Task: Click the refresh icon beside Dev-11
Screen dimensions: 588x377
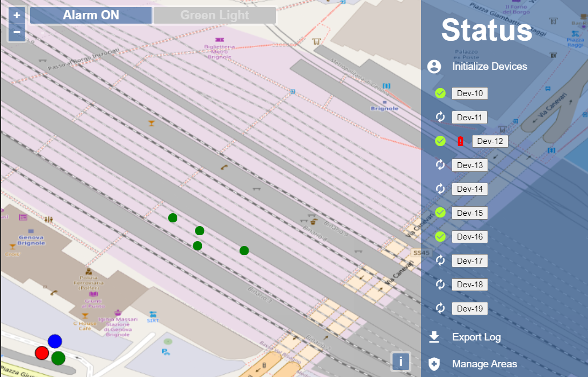Action: 440,118
